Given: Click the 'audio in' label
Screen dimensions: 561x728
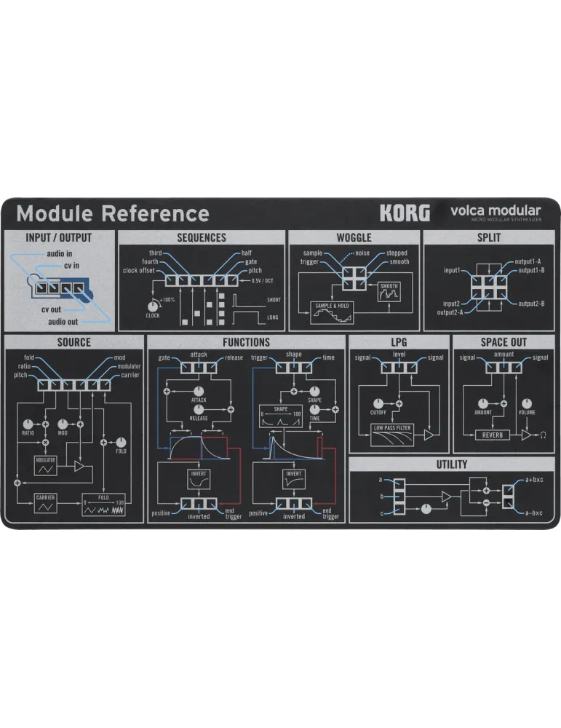Looking at the screenshot, I should [x=60, y=253].
